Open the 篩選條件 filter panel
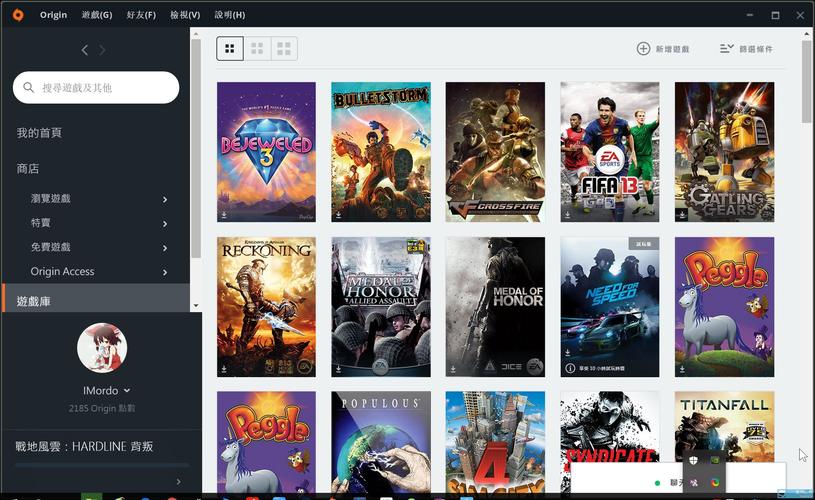Viewport: 815px width, 500px height. click(x=746, y=49)
